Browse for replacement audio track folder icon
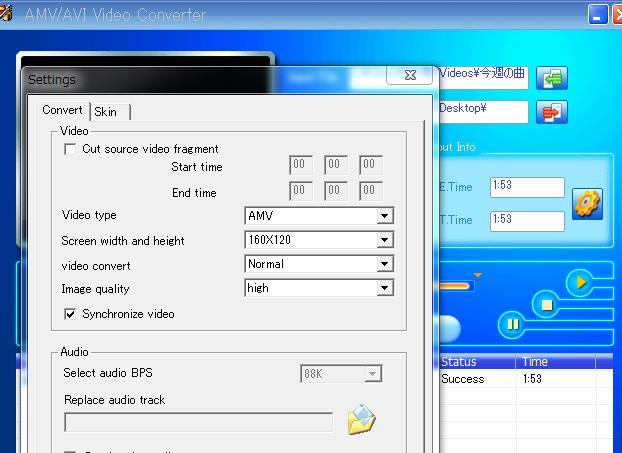This screenshot has height=453, width=622. tap(361, 420)
